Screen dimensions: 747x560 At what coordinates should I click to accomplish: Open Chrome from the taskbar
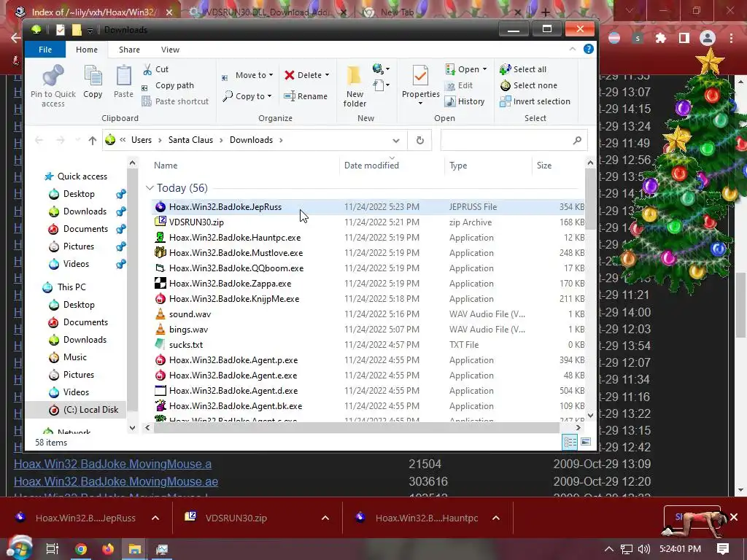pos(81,549)
